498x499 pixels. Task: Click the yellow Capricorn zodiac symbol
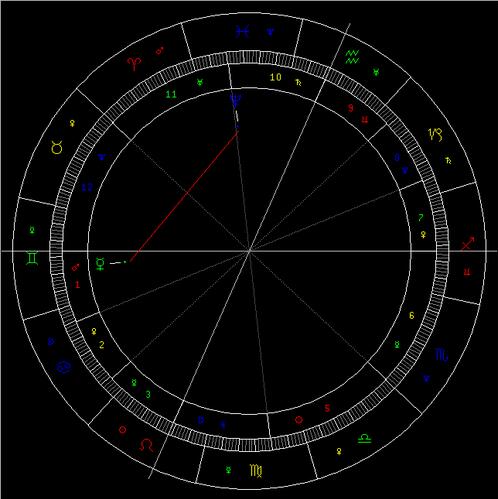coord(436,134)
